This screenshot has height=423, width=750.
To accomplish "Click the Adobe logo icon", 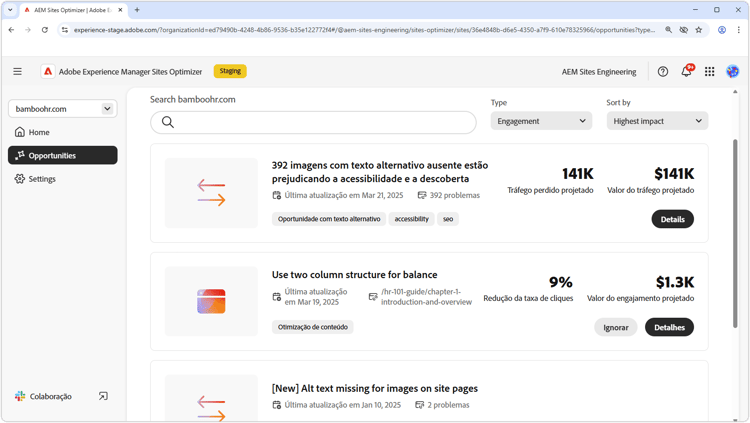I will click(x=48, y=71).
